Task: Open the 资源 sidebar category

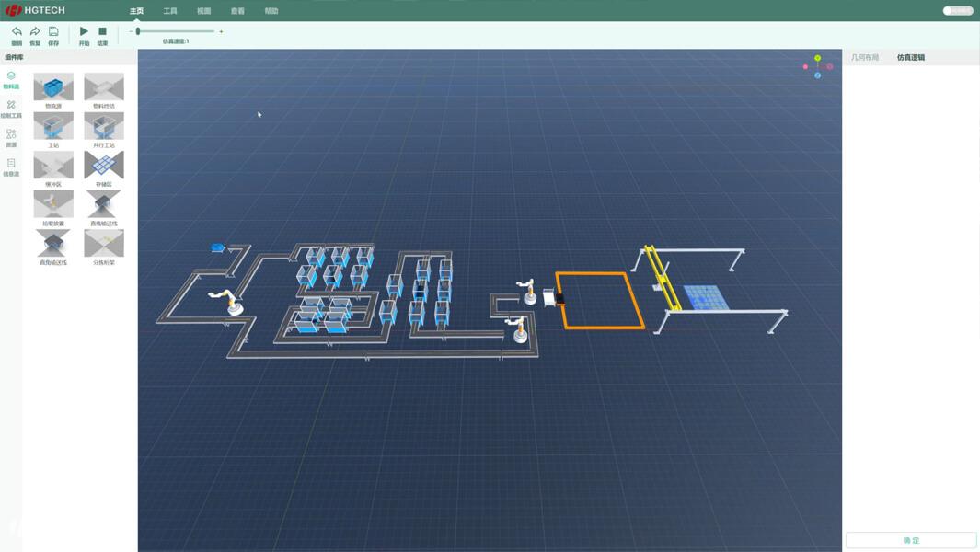Action: [11, 138]
